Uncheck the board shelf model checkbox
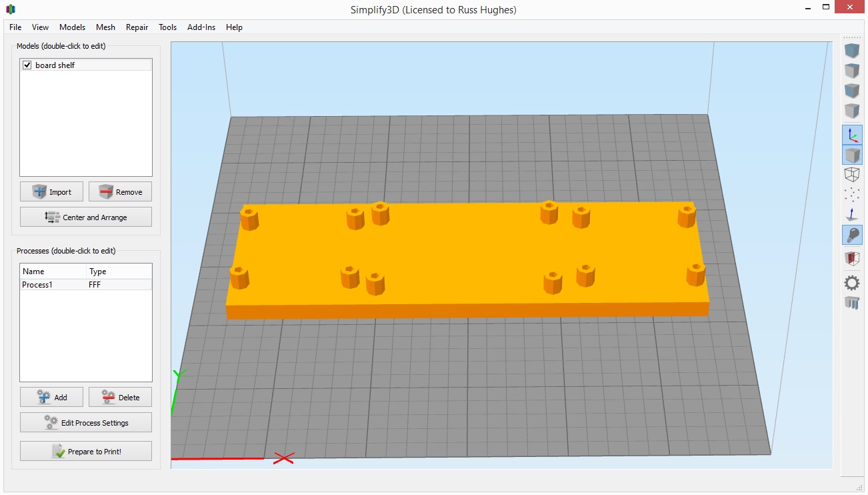 27,65
